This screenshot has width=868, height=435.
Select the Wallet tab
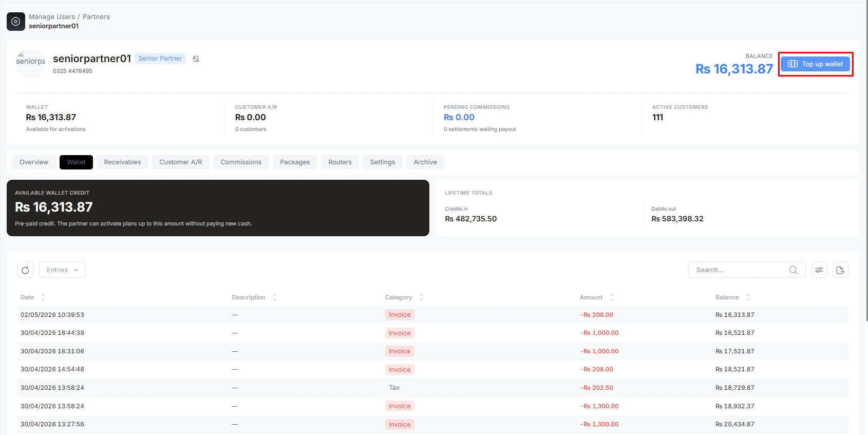pos(76,162)
